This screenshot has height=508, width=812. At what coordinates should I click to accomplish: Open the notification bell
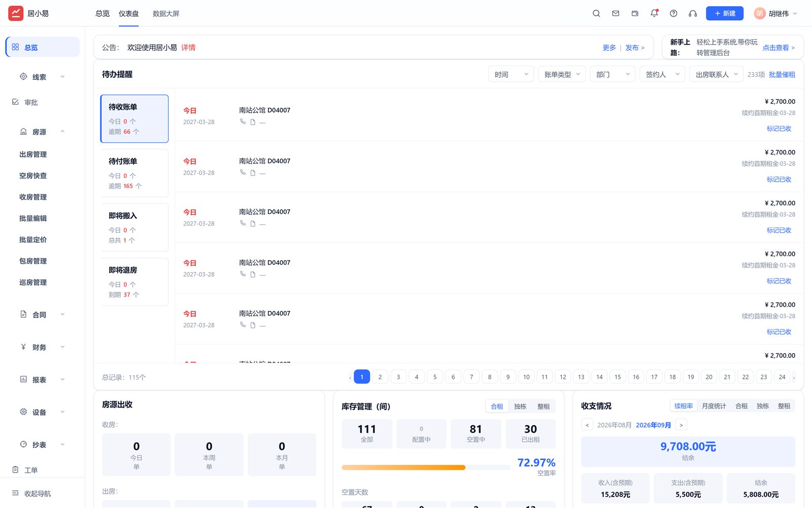click(x=654, y=14)
